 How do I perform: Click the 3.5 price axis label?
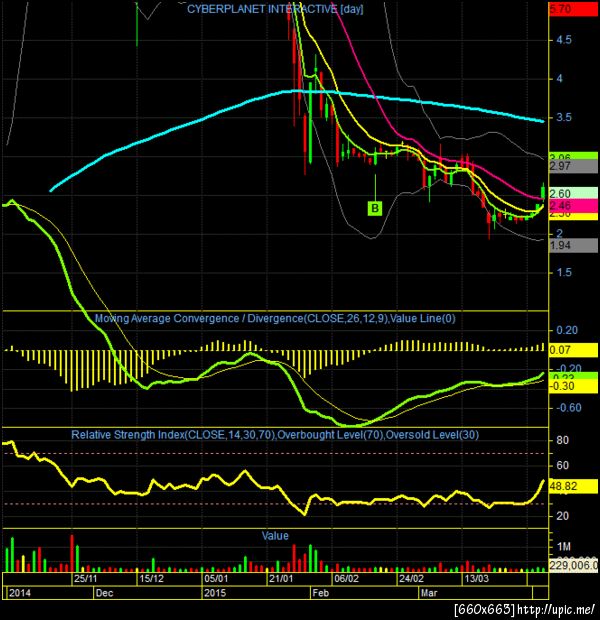(564, 117)
